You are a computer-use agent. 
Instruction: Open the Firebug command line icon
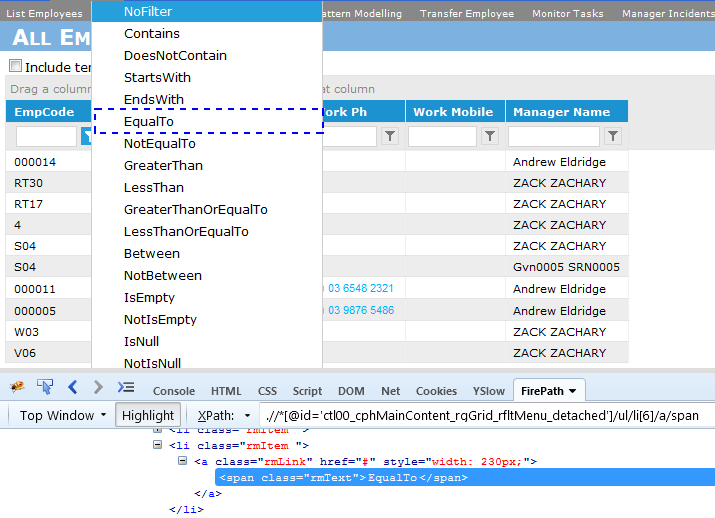click(x=126, y=387)
